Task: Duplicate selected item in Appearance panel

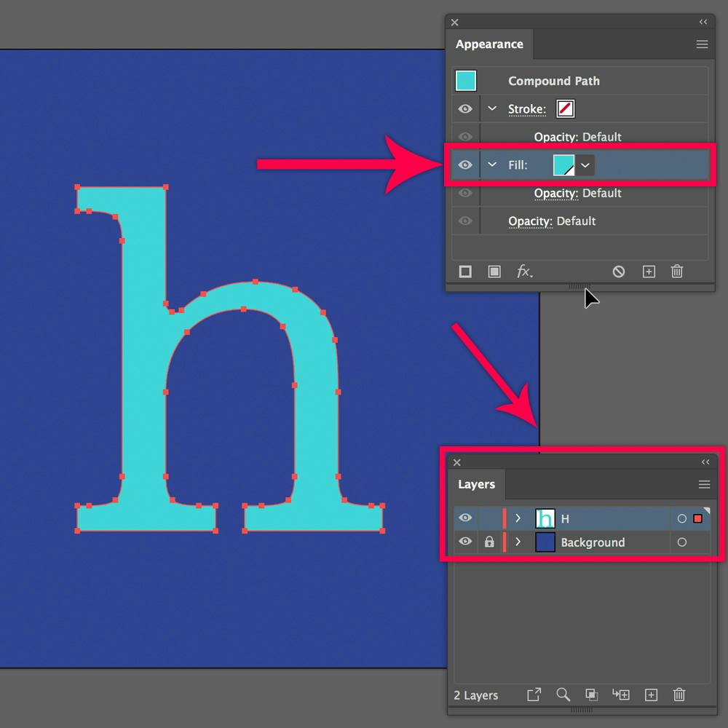Action: (649, 272)
